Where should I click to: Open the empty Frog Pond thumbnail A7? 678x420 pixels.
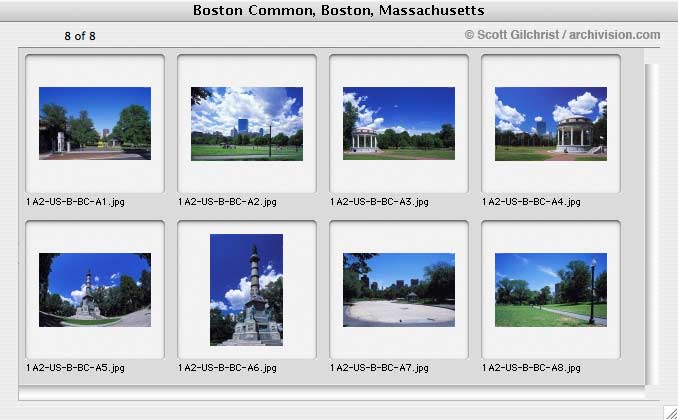[399, 290]
